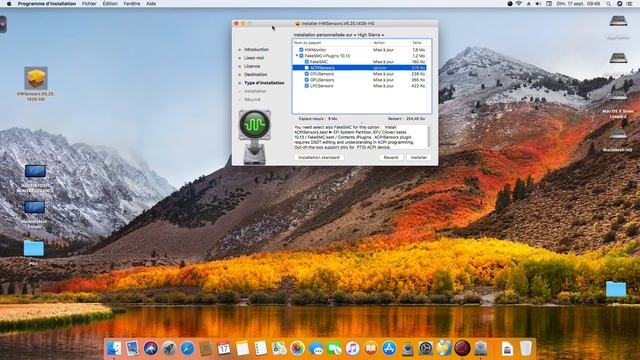
Task: Open Spotlight search magnifier
Action: pyautogui.click(x=609, y=4)
